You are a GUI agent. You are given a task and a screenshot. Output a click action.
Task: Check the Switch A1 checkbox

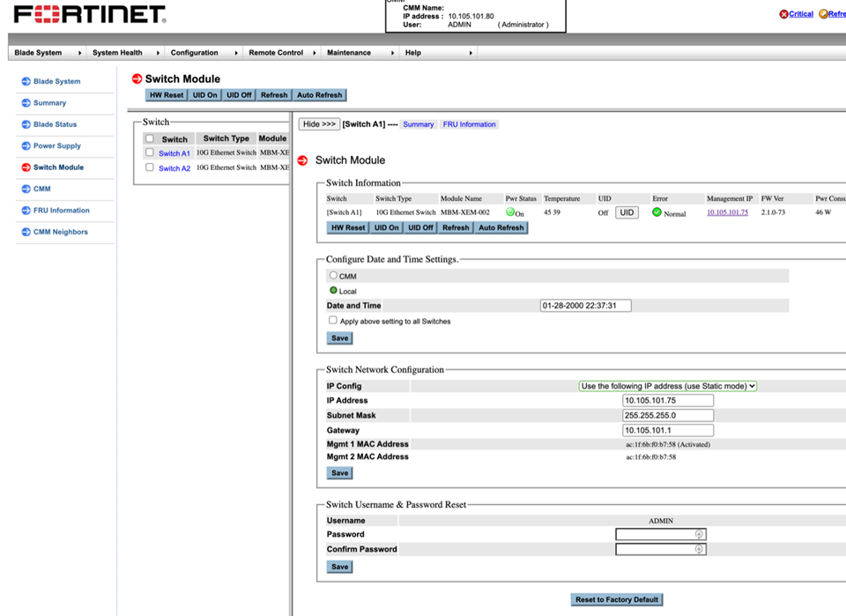(x=149, y=153)
